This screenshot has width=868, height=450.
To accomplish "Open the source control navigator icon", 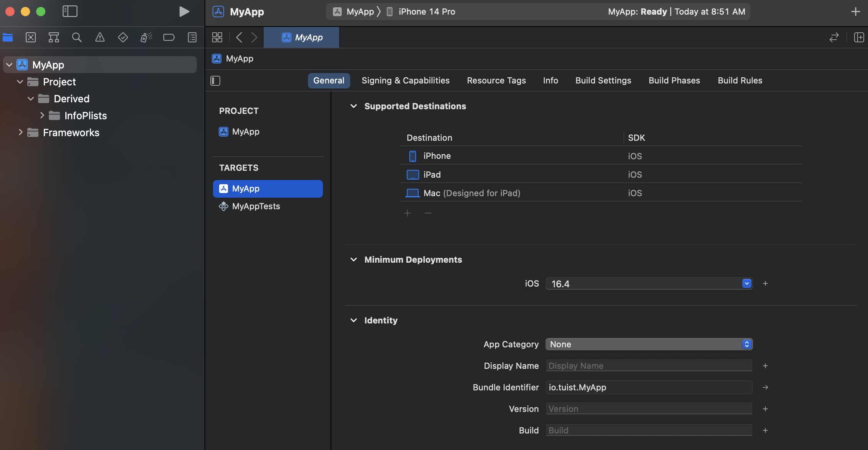I will (x=31, y=37).
